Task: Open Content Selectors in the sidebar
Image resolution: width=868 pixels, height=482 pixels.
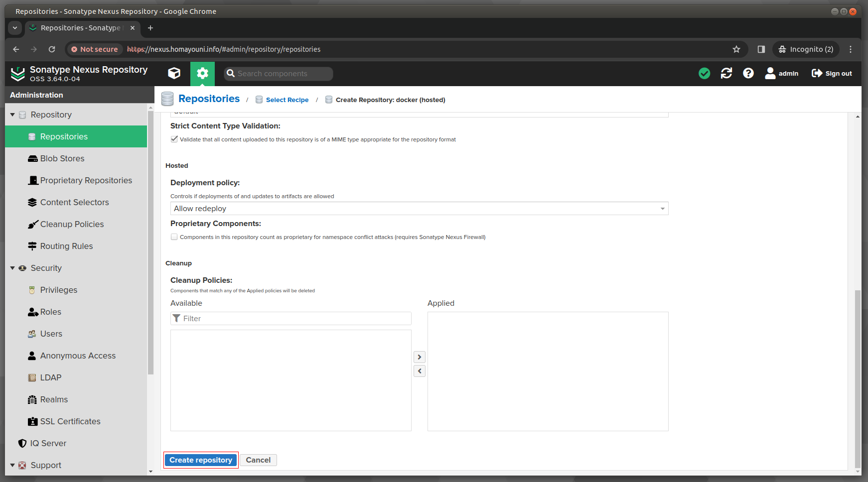Action: coord(76,202)
